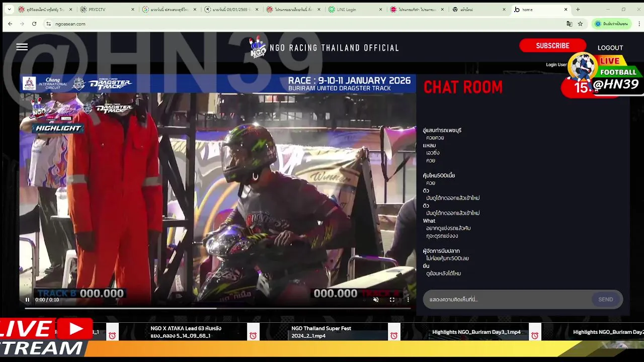Switch to the 09/01/2569 tab
This screenshot has height=362, width=644.
pos(231,10)
